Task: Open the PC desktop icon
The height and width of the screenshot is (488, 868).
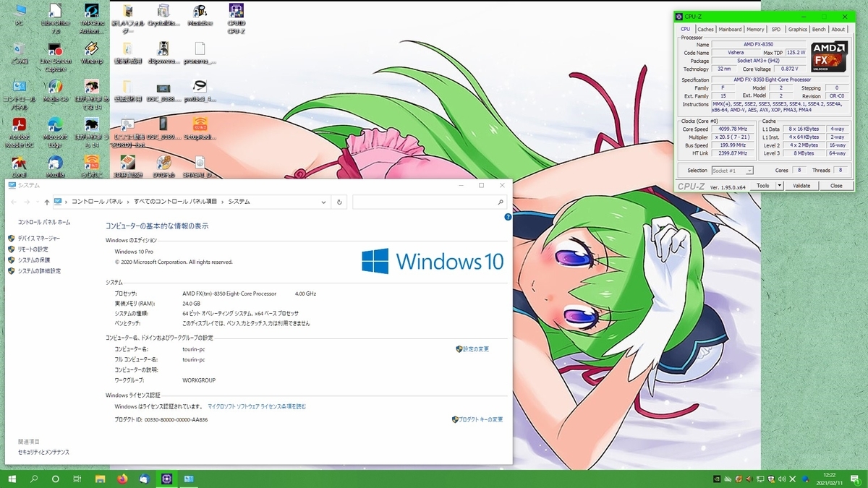Action: click(20, 15)
